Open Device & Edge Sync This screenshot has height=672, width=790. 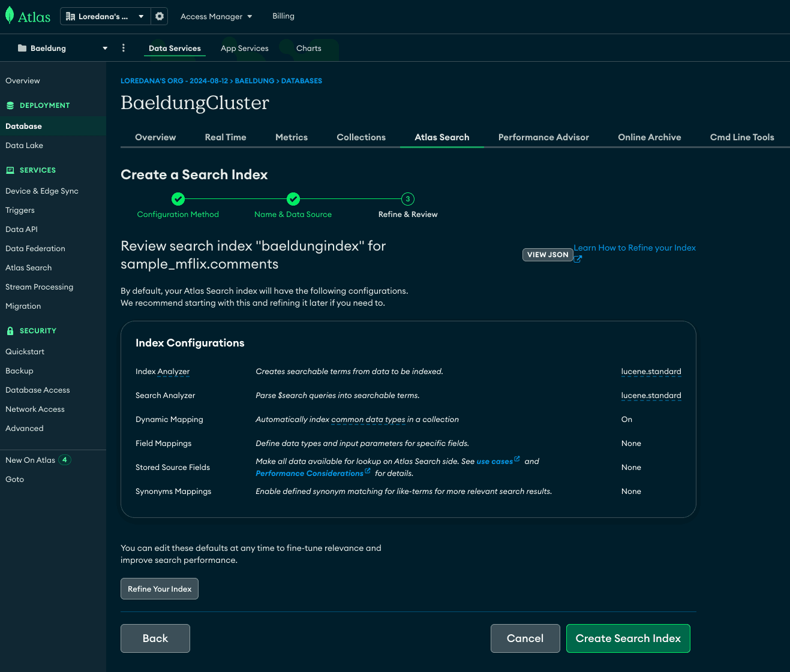[42, 191]
